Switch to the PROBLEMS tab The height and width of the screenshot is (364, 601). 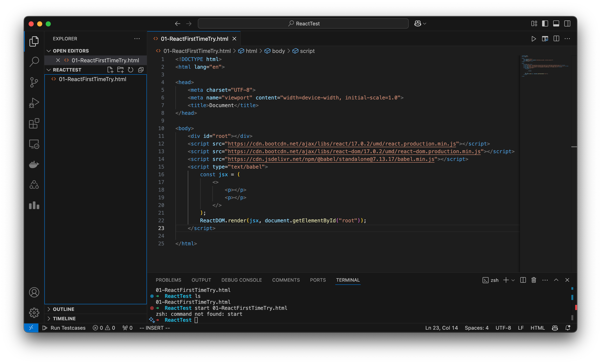pos(168,280)
